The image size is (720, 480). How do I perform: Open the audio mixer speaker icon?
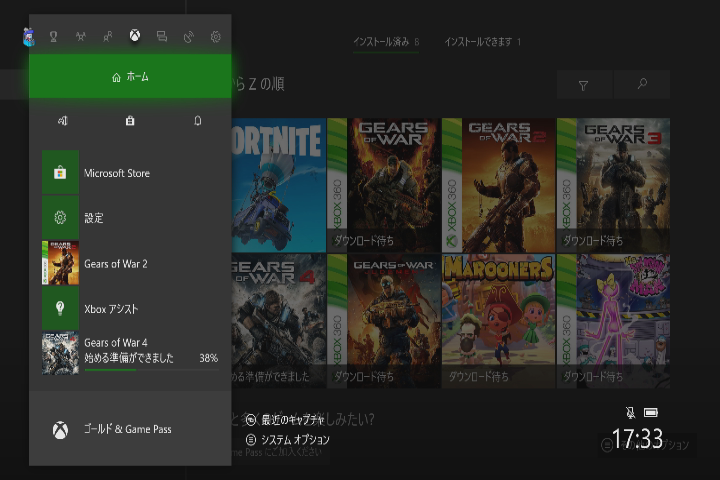(63, 121)
